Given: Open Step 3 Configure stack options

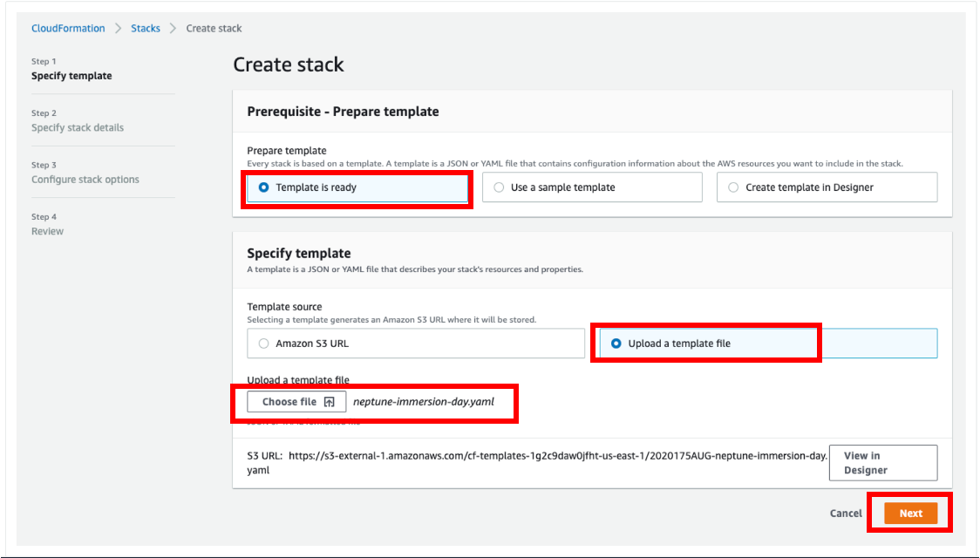Looking at the screenshot, I should (85, 180).
